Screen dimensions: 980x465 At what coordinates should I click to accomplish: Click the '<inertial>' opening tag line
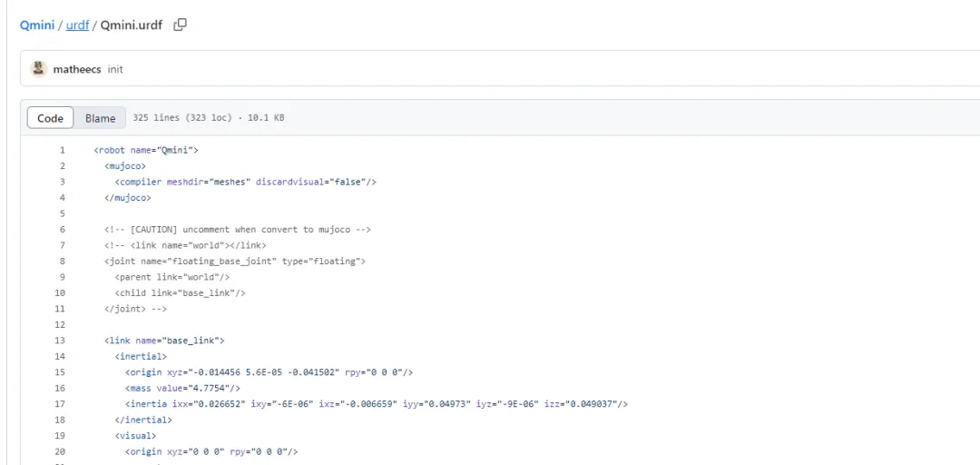tap(141, 356)
